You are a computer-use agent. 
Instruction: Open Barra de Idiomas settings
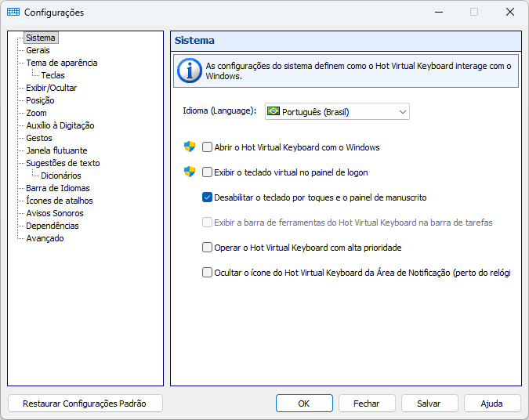(x=58, y=188)
